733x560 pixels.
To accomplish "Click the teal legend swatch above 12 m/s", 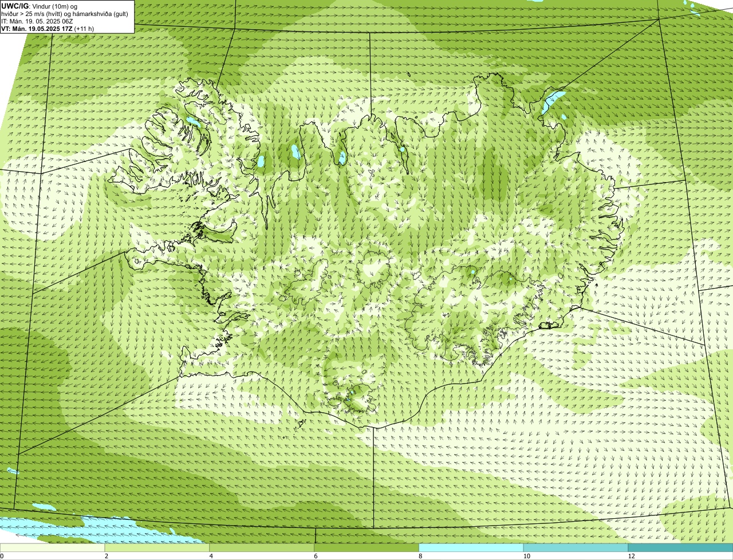I will pyautogui.click(x=681, y=547).
